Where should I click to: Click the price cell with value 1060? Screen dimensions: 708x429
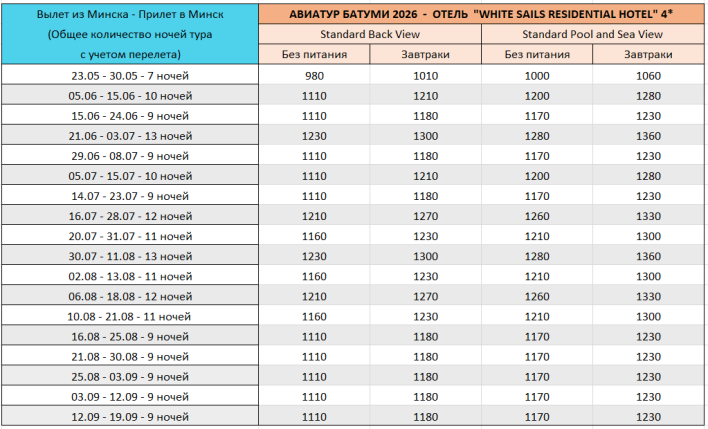coord(648,75)
